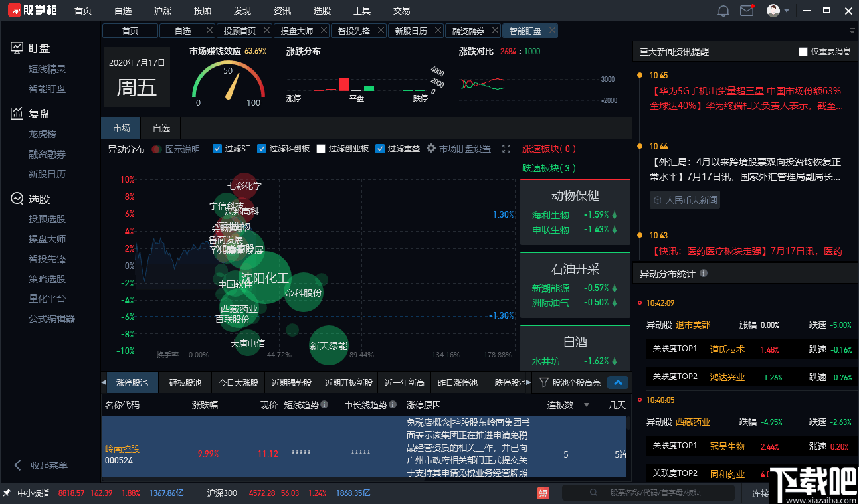Click info icon next to 中长线趋势
The width and height of the screenshot is (859, 504).
(x=393, y=404)
